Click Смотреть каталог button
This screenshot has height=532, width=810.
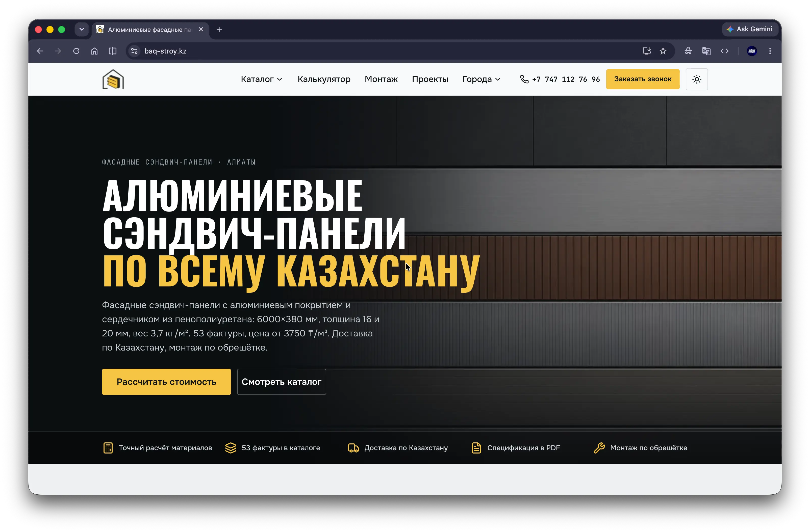point(282,382)
